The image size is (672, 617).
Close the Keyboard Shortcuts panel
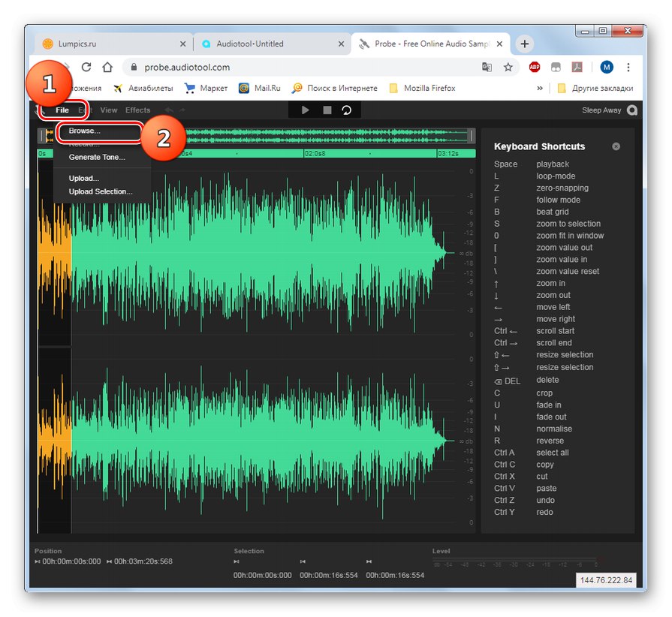[x=616, y=146]
